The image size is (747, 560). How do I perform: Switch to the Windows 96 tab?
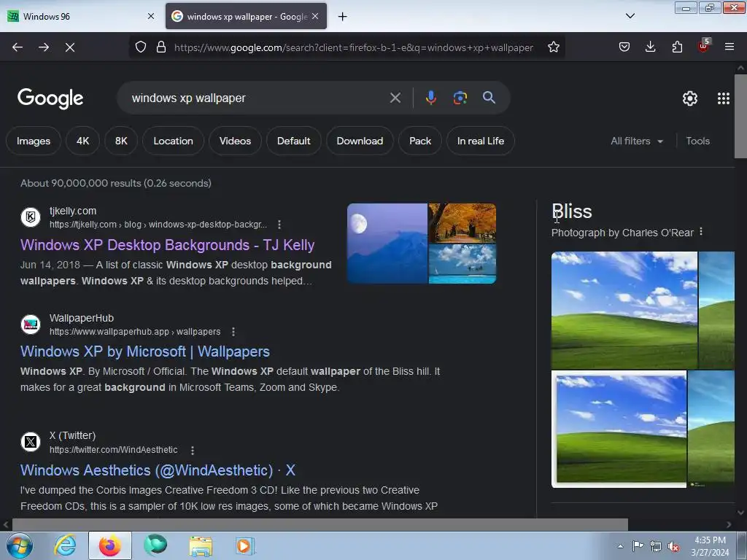click(74, 16)
